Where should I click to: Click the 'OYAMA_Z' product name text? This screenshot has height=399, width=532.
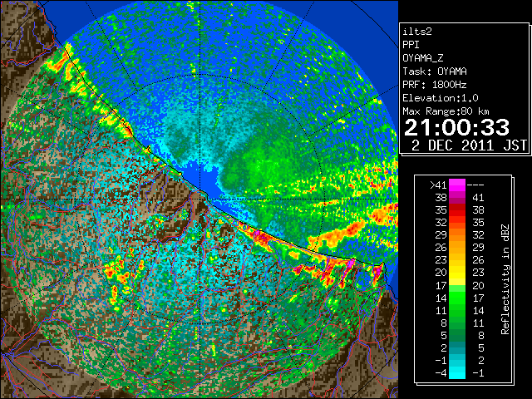pos(423,58)
